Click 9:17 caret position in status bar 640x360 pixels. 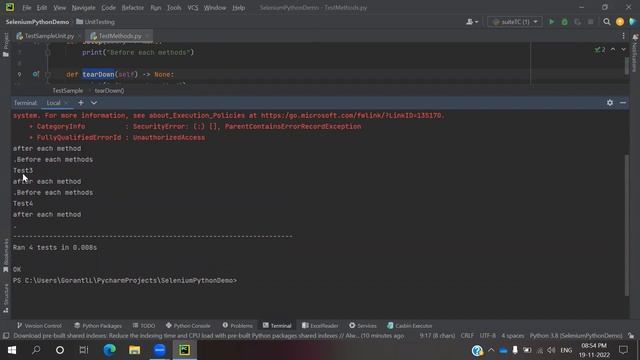[437, 336]
